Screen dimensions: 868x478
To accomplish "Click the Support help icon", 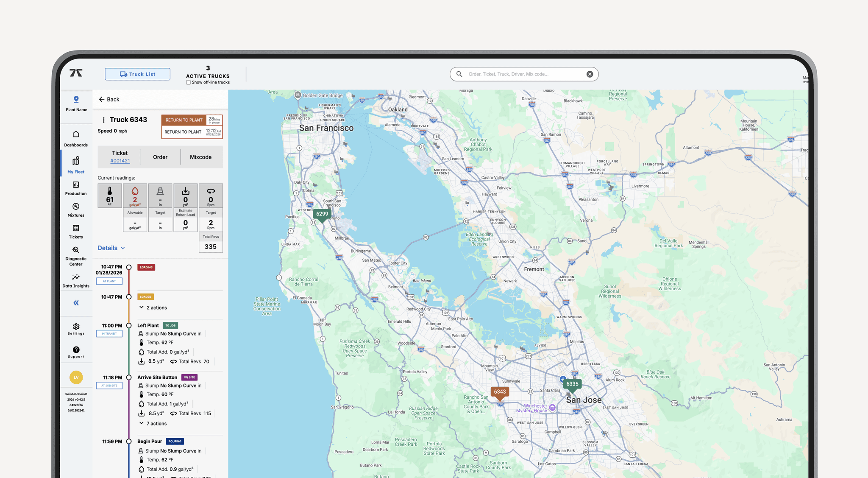I will point(76,349).
